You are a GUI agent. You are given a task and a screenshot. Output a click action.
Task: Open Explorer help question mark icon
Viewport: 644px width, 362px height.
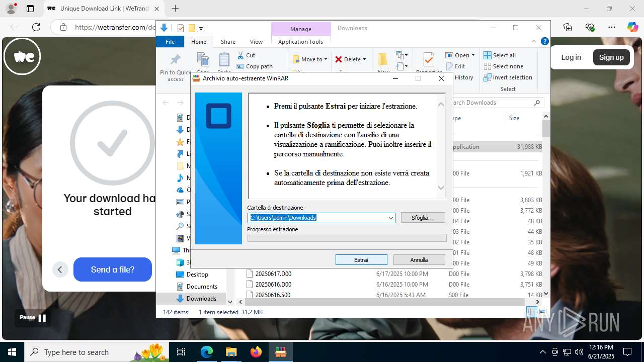[x=544, y=41]
